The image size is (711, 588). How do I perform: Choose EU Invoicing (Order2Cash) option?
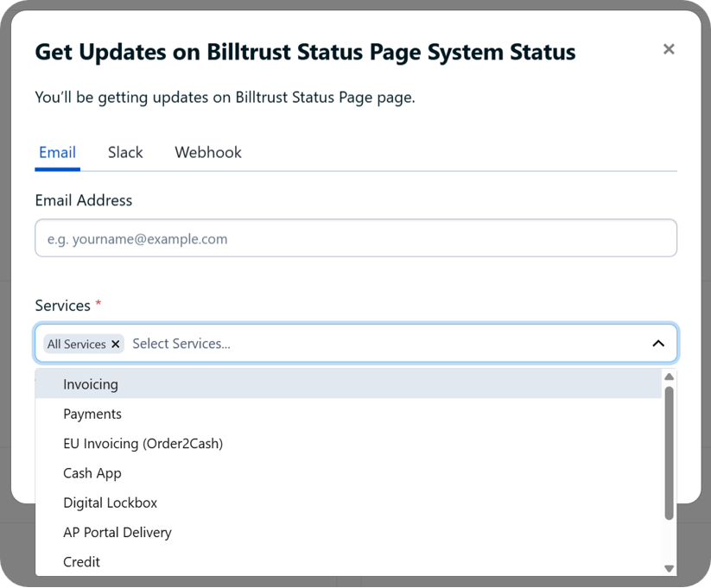348,444
